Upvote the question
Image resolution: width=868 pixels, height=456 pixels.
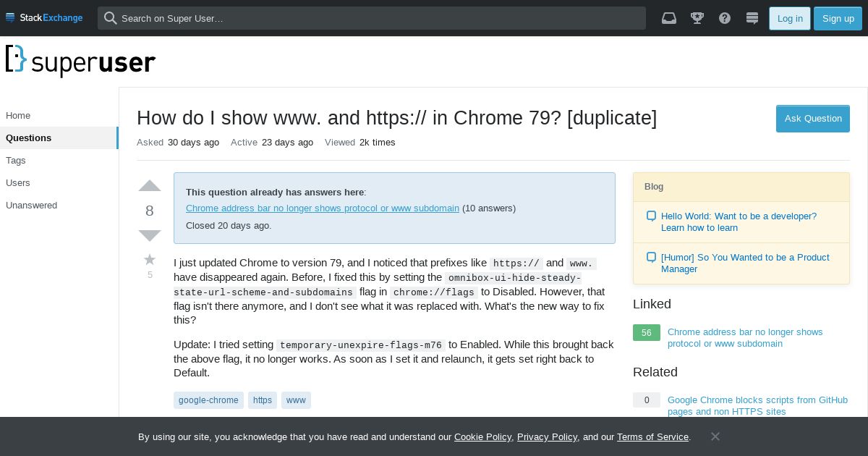(x=150, y=186)
